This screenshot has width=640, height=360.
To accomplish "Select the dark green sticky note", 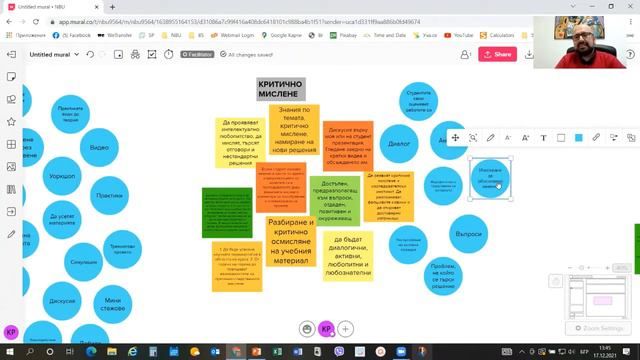I will click(x=227, y=213).
